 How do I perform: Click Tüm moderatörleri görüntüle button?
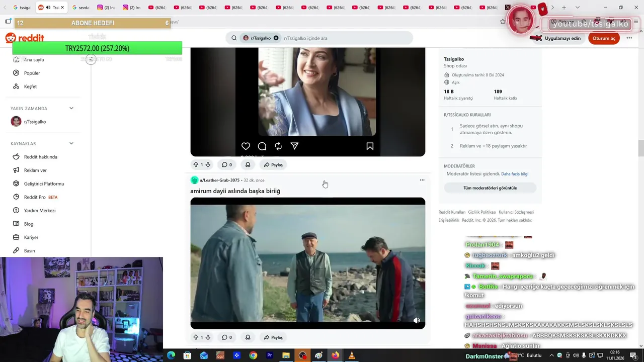(490, 188)
